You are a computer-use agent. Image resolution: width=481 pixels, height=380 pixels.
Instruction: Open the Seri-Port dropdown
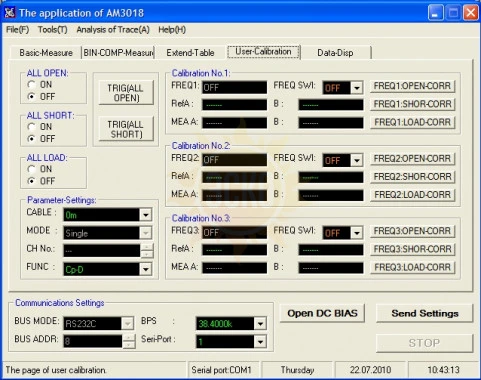[260, 342]
